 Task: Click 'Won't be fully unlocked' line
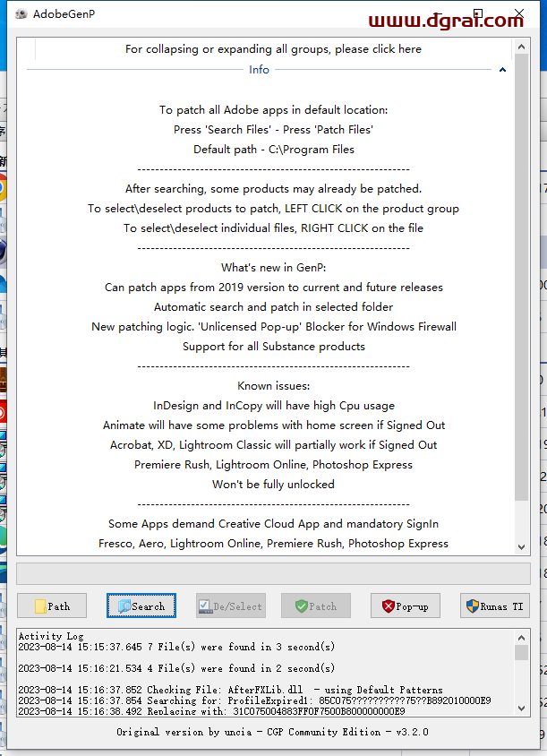point(273,484)
